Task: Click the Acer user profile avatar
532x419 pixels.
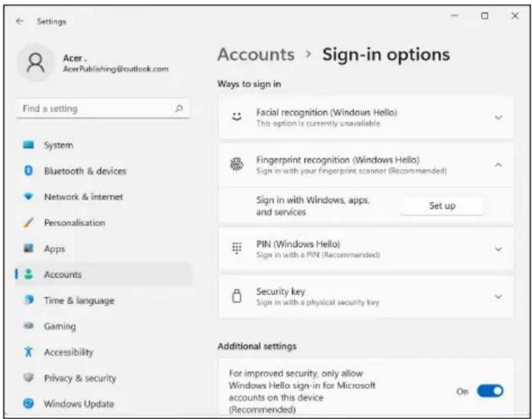Action: pos(35,62)
